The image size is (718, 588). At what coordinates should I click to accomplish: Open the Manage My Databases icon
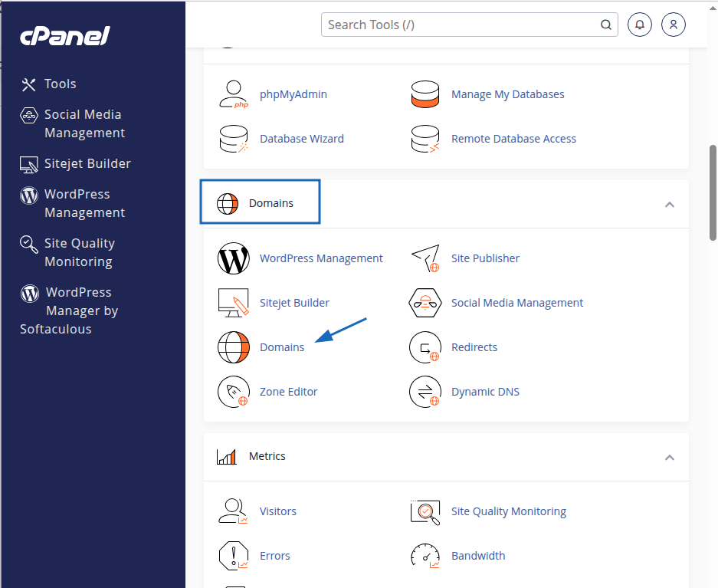[x=425, y=94]
